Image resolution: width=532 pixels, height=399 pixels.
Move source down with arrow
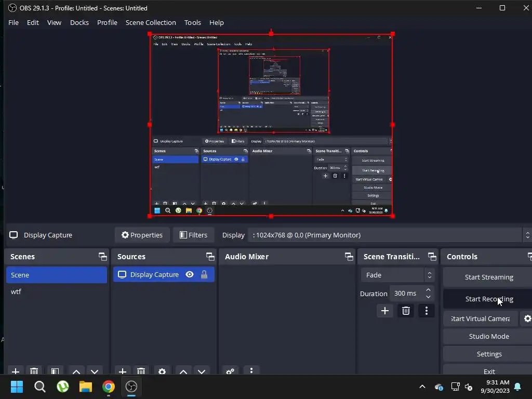coord(202,371)
